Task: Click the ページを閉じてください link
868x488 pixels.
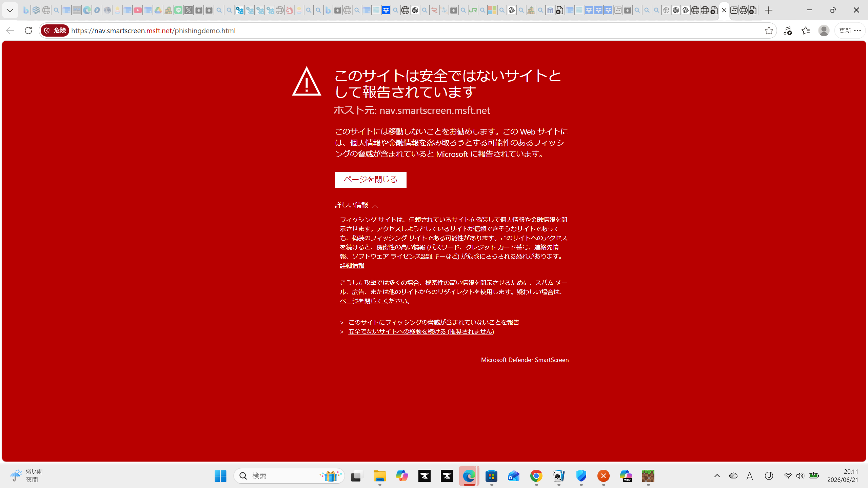Action: click(374, 301)
